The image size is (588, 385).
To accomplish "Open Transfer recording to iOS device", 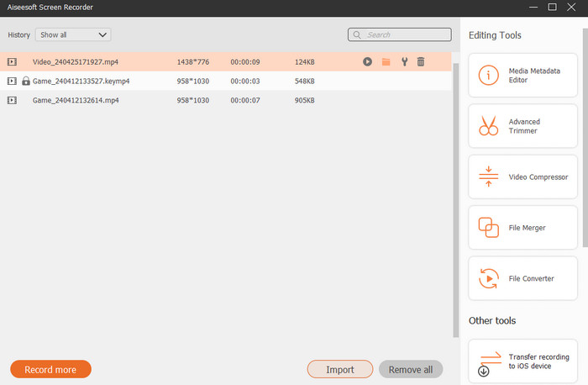I will [x=522, y=361].
